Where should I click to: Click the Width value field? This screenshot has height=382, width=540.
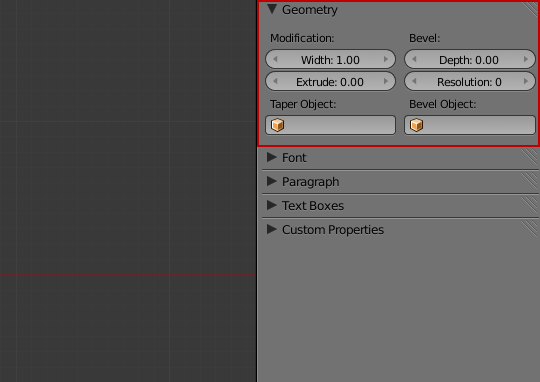330,59
